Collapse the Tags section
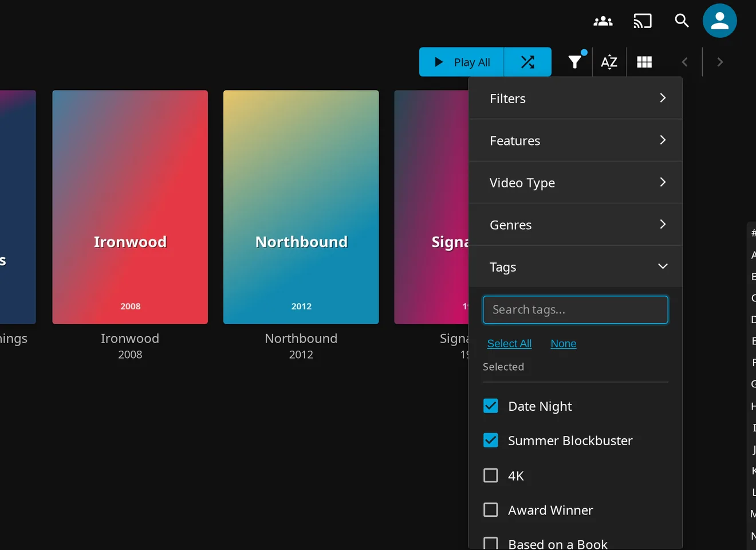756x550 pixels. click(576, 267)
